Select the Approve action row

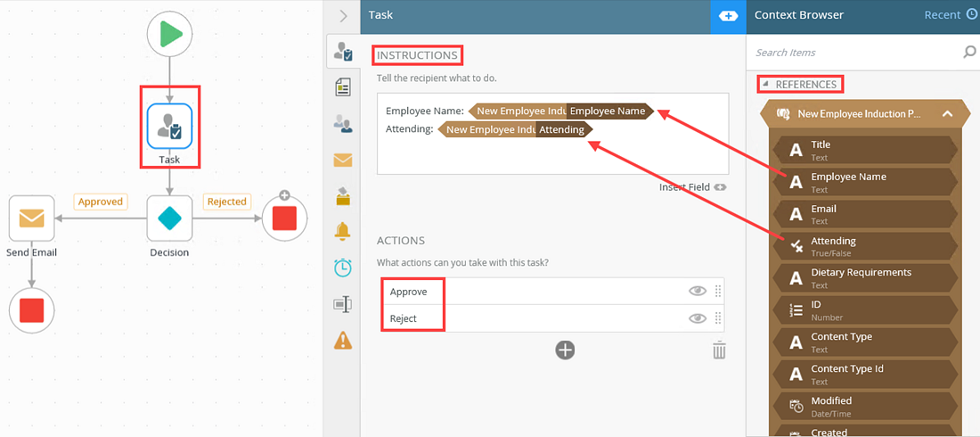(551, 291)
